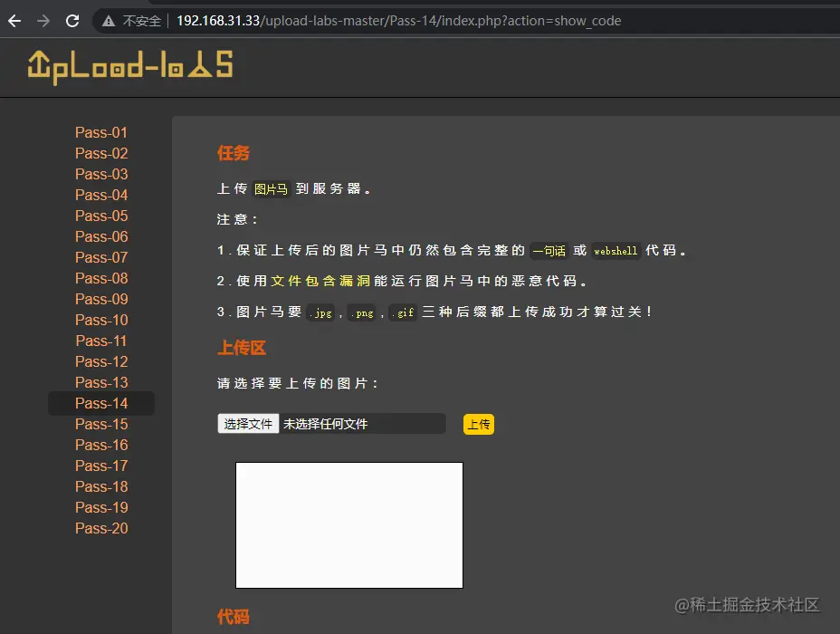Image resolution: width=840 pixels, height=634 pixels.
Task: Open Pass-13 in the sidebar
Action: (101, 382)
